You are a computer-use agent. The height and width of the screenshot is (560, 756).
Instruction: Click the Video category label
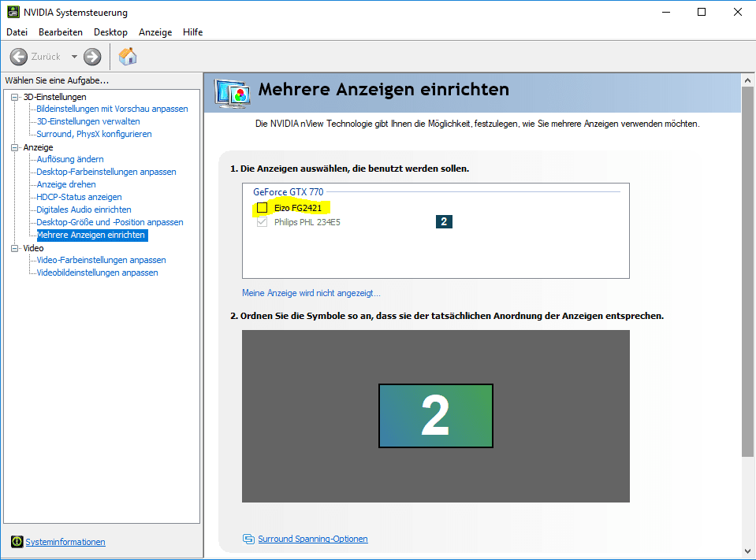33,248
